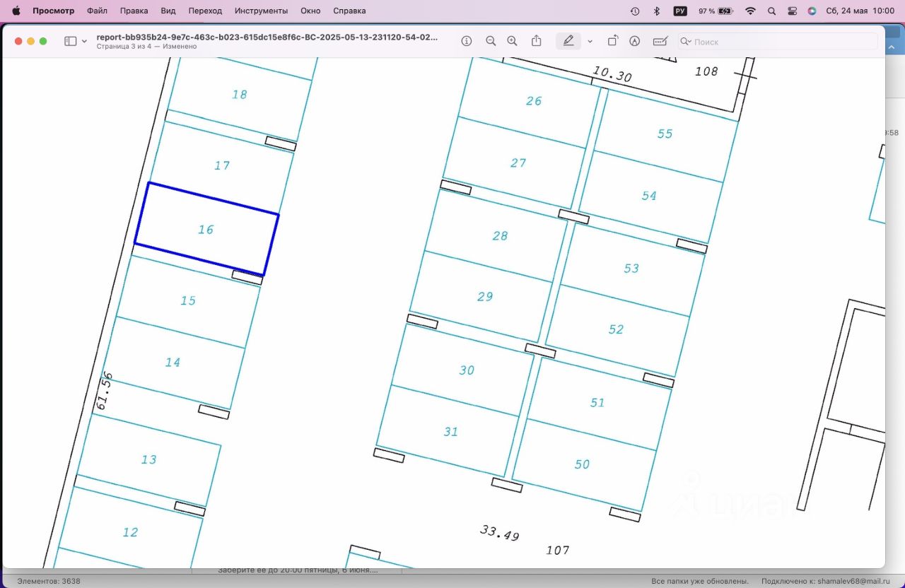Screen dimensions: 905x588
Task: Click plot number 26 on the plan
Action: [x=534, y=101]
